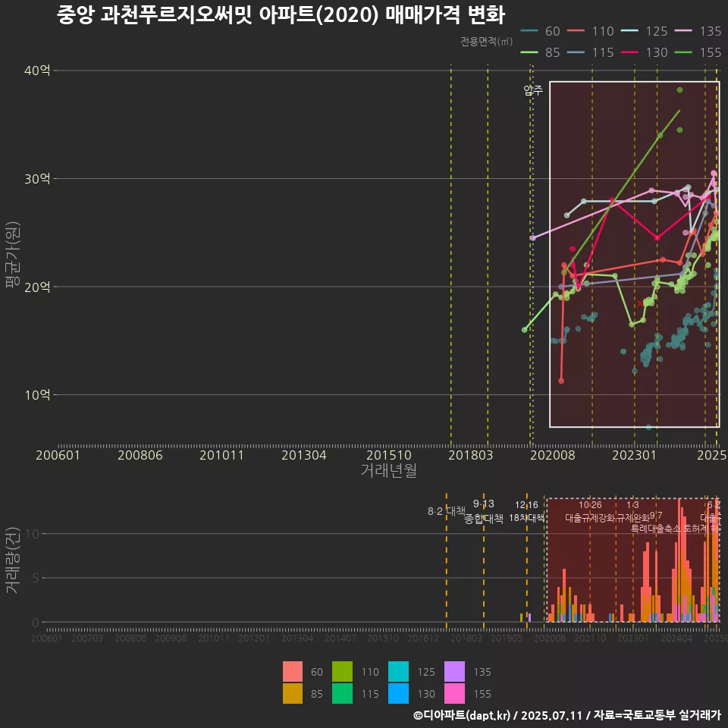
Task: Click the salmon 60 bar legend swatch
Action: (x=293, y=671)
